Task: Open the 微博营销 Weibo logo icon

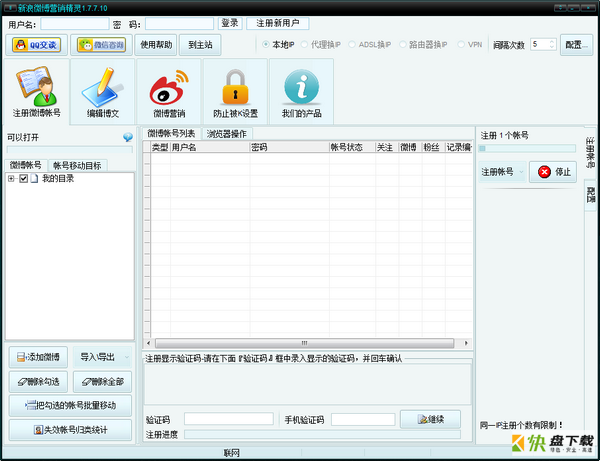Action: (169, 92)
